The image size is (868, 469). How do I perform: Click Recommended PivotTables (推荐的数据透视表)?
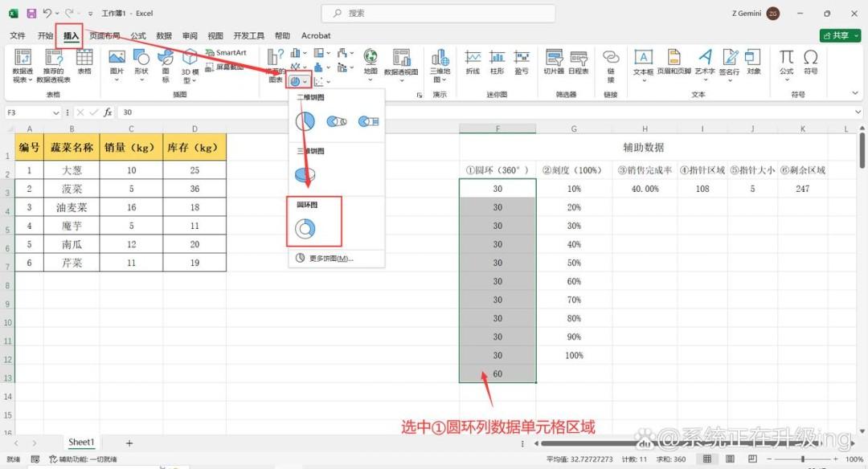coord(53,65)
